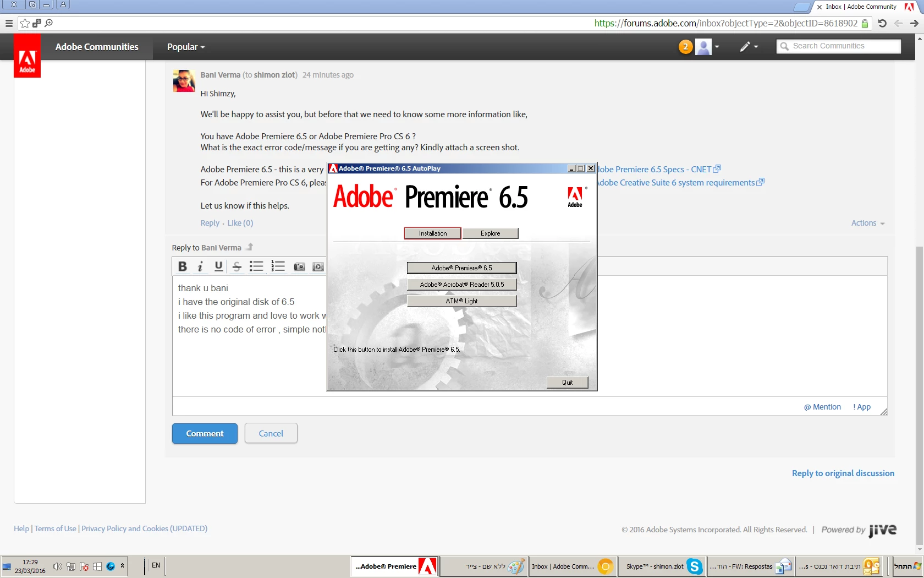The image size is (924, 578).
Task: Click the Like (0) link
Action: click(240, 223)
